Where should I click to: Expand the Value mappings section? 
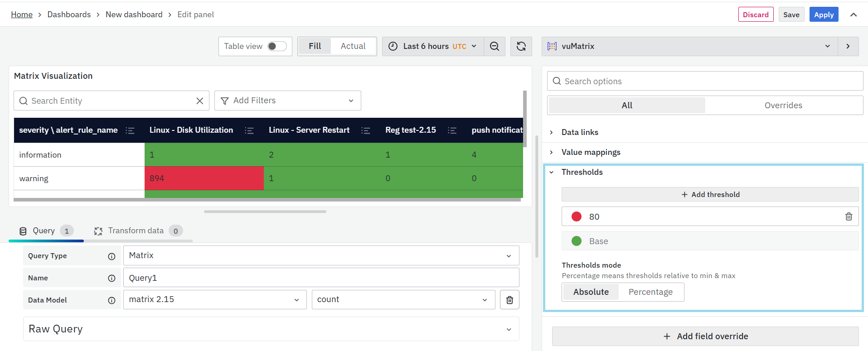pyautogui.click(x=591, y=152)
